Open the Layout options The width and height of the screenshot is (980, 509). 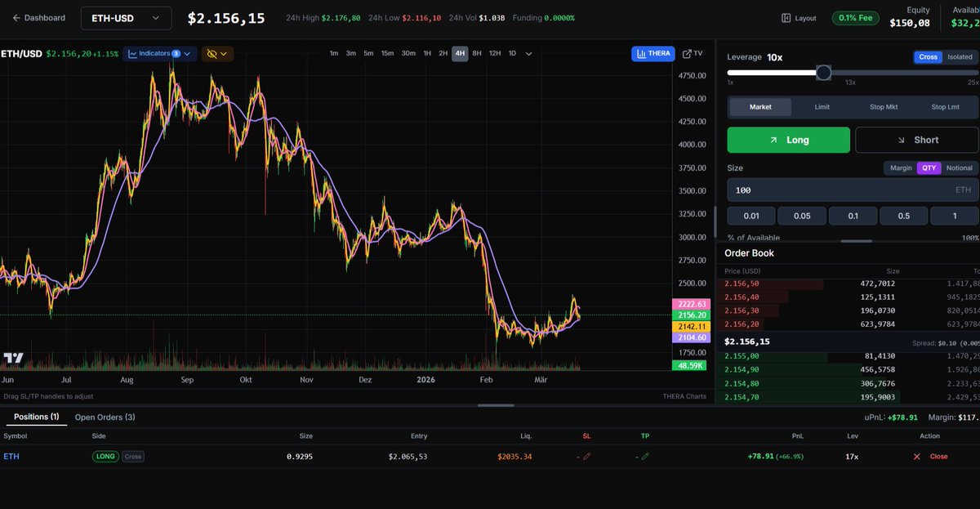coord(799,18)
